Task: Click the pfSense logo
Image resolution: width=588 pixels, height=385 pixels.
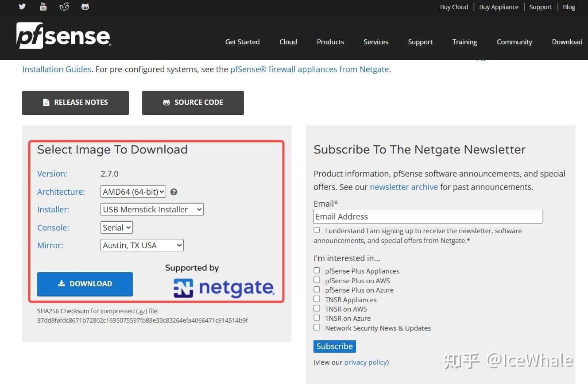Action: (x=64, y=35)
